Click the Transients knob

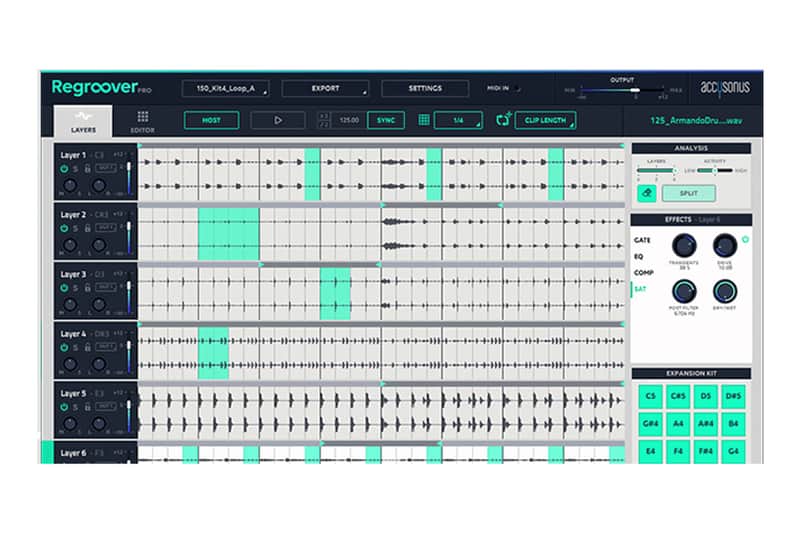[684, 246]
